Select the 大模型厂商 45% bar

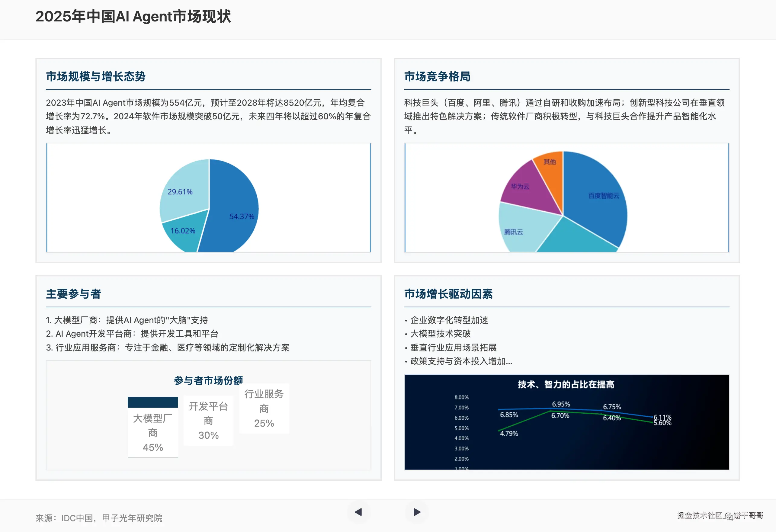click(152, 428)
